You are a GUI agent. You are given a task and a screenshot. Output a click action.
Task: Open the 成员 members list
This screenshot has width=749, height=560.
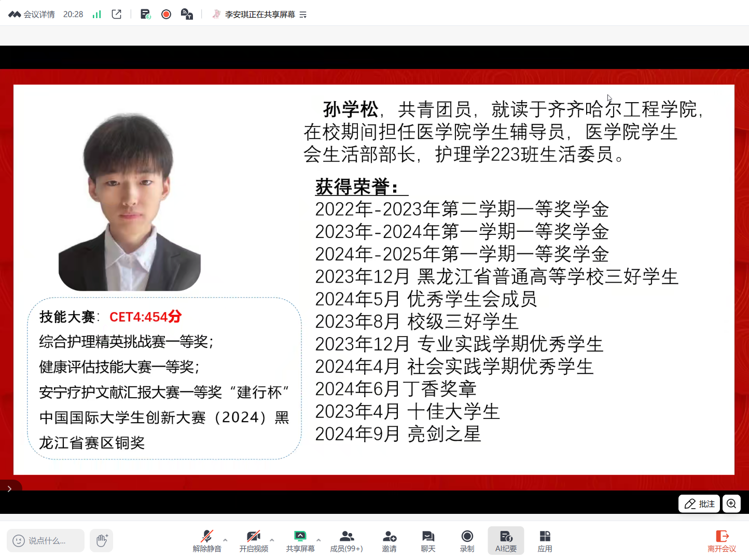point(346,541)
